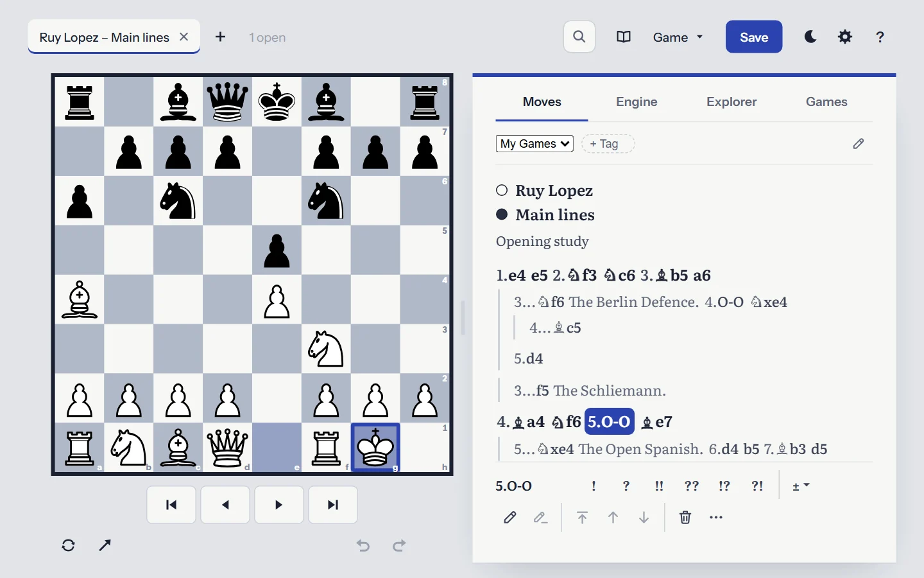Edit comment with pencil icon below 5.O-O
924x578 pixels.
510,518
